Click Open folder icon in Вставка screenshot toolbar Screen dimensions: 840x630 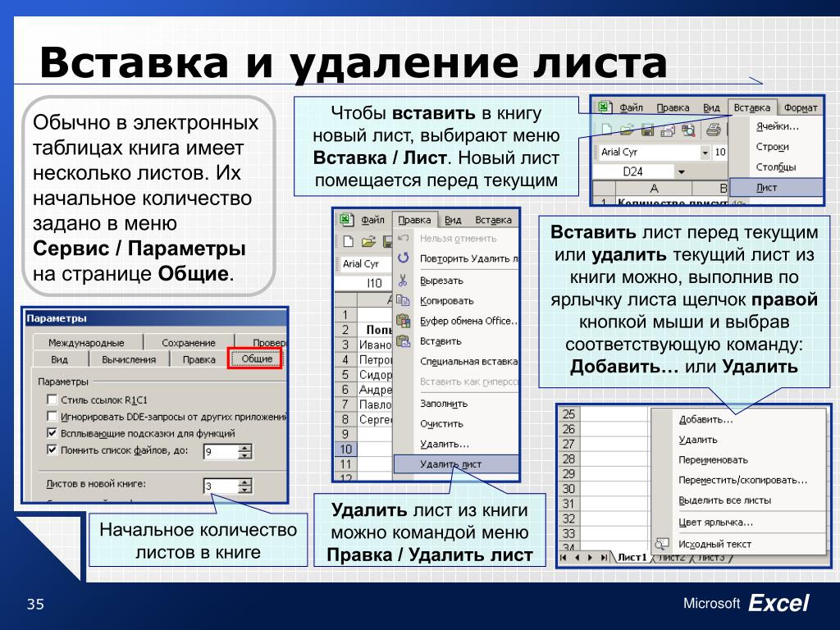coord(626,129)
